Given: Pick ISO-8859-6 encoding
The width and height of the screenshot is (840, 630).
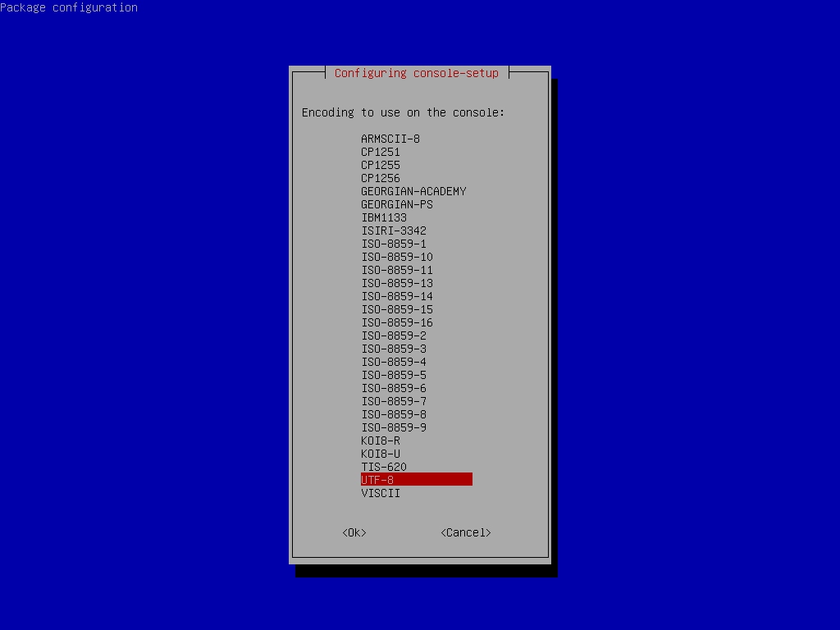Looking at the screenshot, I should [x=394, y=388].
